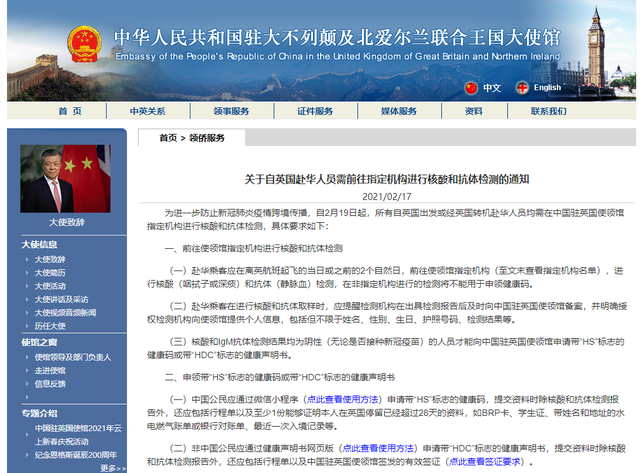Click arrow bullet beside 纪念恩格斯诞辰200周年
The width and height of the screenshot is (640, 473).
click(x=27, y=455)
